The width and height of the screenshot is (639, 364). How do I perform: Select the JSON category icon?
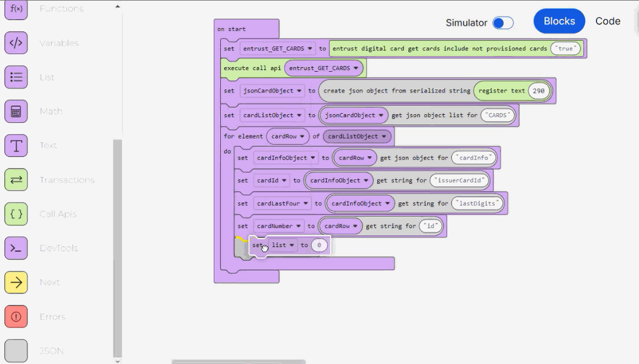coord(15,350)
